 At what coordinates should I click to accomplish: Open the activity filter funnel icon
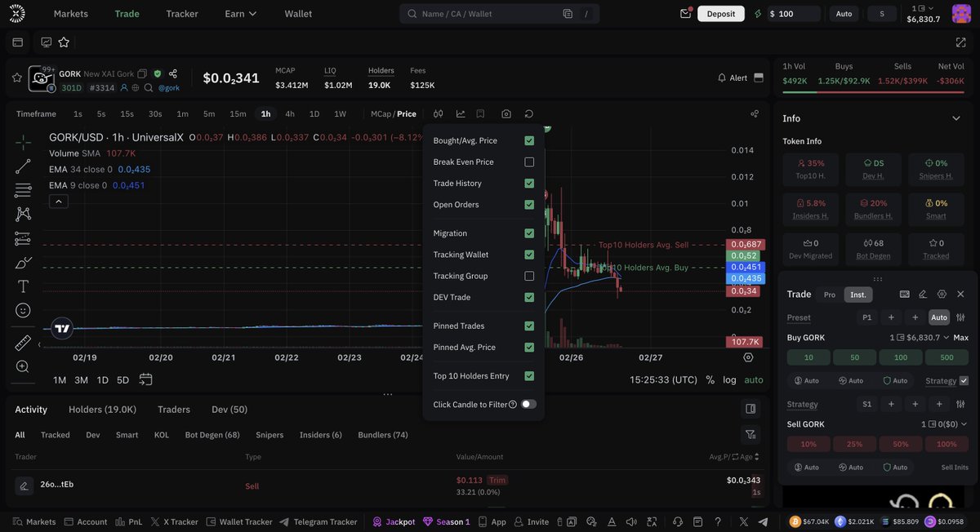pyautogui.click(x=751, y=435)
